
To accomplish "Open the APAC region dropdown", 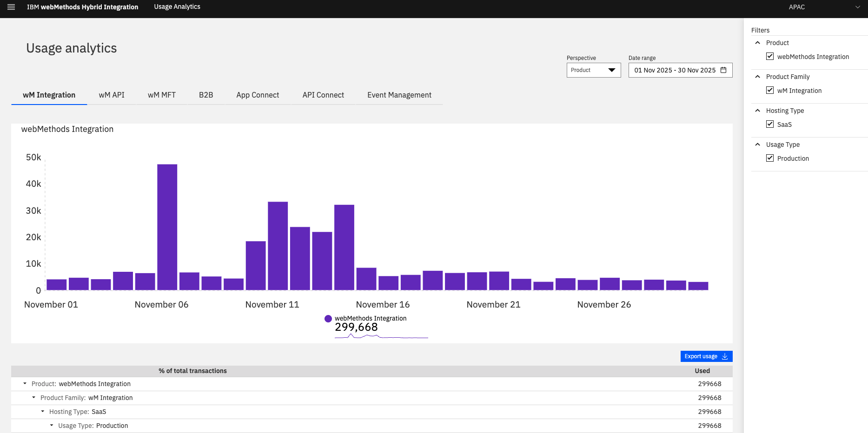I will [x=824, y=7].
